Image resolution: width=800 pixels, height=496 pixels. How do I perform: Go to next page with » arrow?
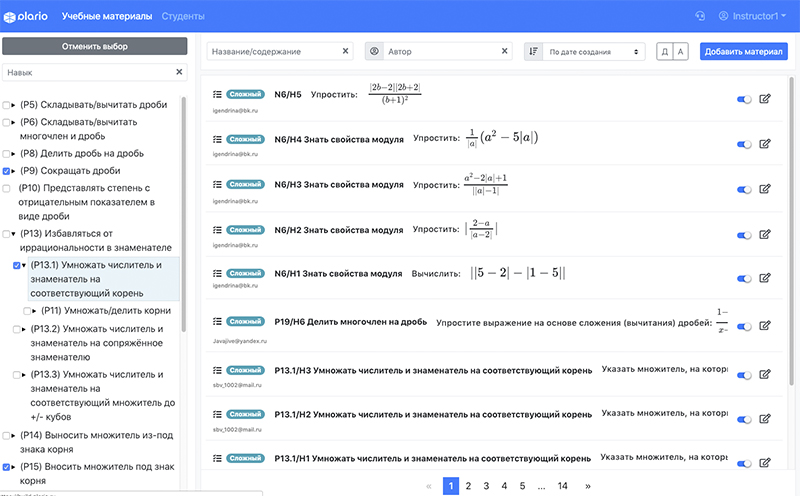click(x=587, y=486)
